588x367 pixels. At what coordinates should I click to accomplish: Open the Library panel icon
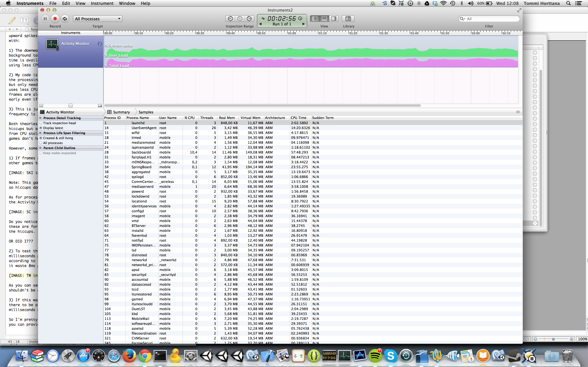[x=348, y=19]
